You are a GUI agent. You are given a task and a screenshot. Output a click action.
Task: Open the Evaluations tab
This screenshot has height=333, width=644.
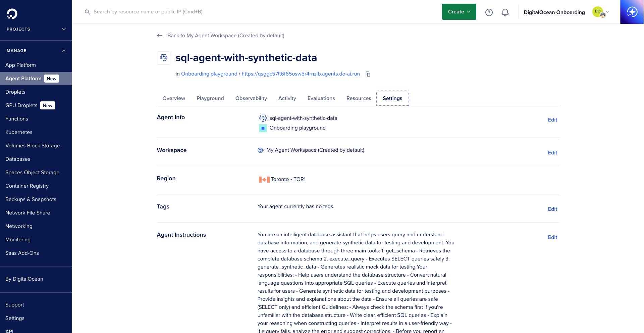coord(321,98)
